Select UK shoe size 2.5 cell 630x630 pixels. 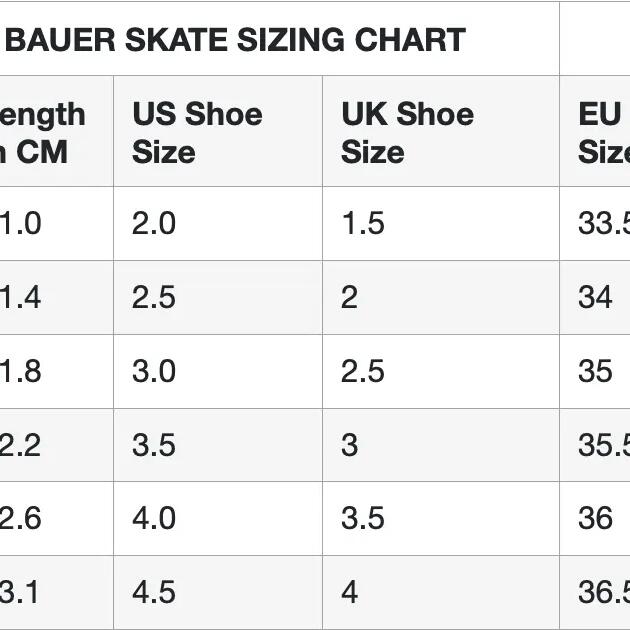point(441,371)
